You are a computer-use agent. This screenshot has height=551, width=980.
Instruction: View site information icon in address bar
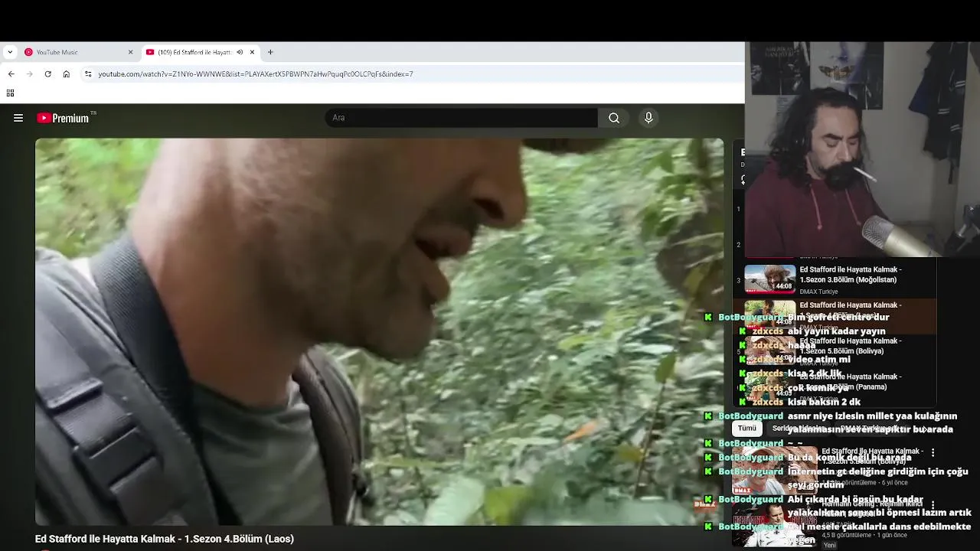tap(88, 73)
